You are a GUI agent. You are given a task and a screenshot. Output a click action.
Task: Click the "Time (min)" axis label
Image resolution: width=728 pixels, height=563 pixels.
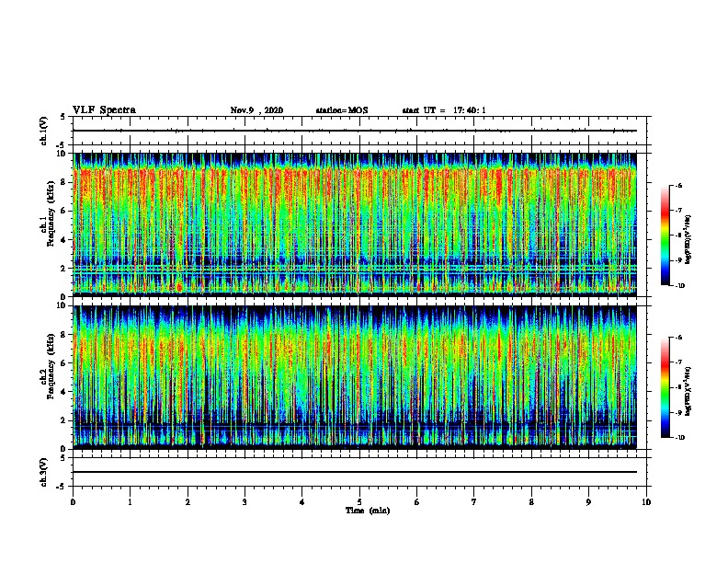coord(368,511)
